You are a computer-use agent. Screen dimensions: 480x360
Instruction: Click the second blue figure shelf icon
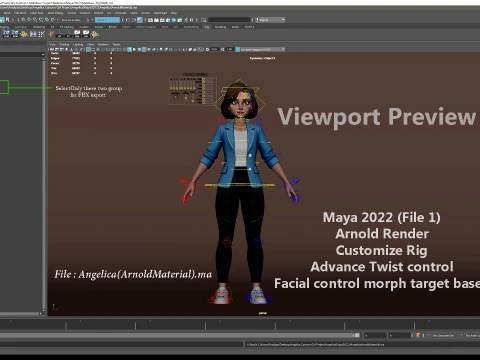click(15, 34)
